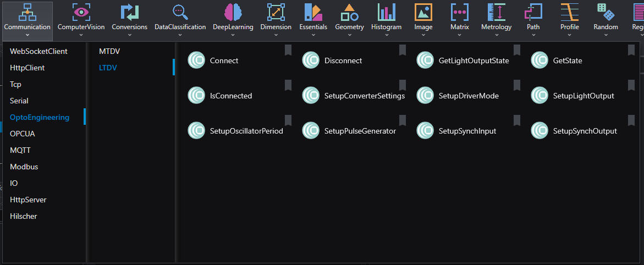Viewport: 644px width, 265px height.
Task: Click the SetupDriverMode function label
Action: point(469,96)
